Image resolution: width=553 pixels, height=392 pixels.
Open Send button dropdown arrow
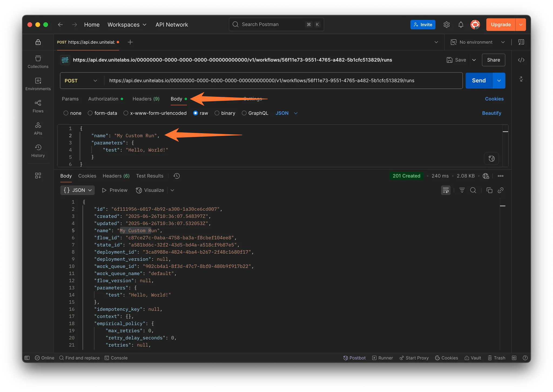(499, 81)
